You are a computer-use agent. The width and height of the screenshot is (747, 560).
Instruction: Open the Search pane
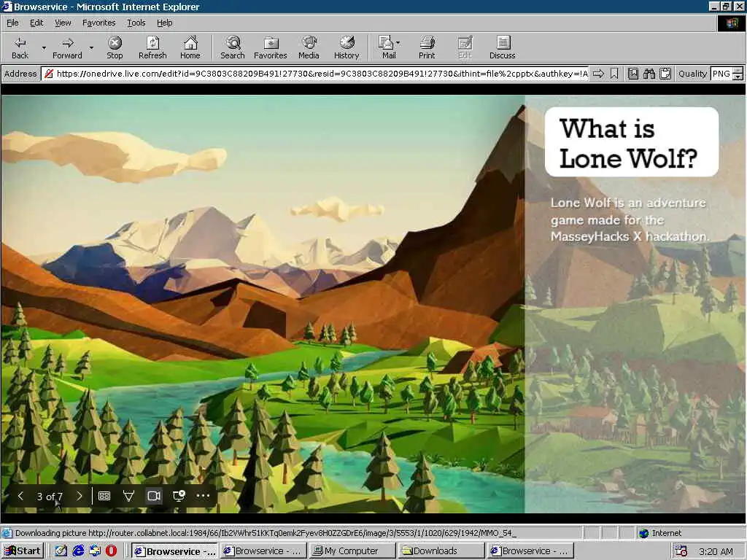(233, 47)
